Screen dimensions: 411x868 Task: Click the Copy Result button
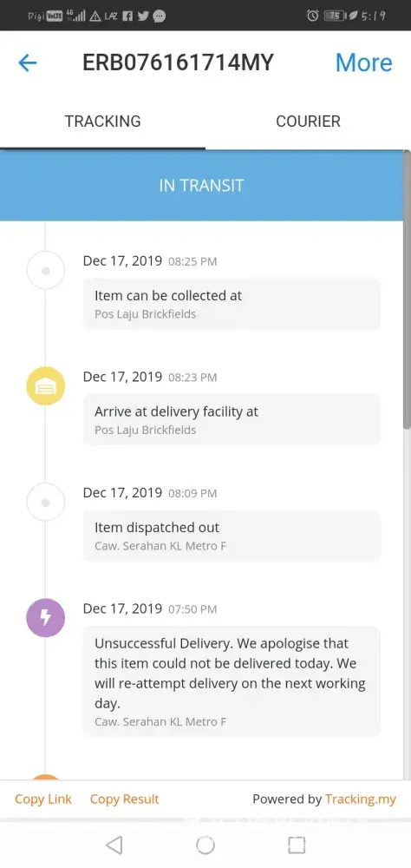125,799
